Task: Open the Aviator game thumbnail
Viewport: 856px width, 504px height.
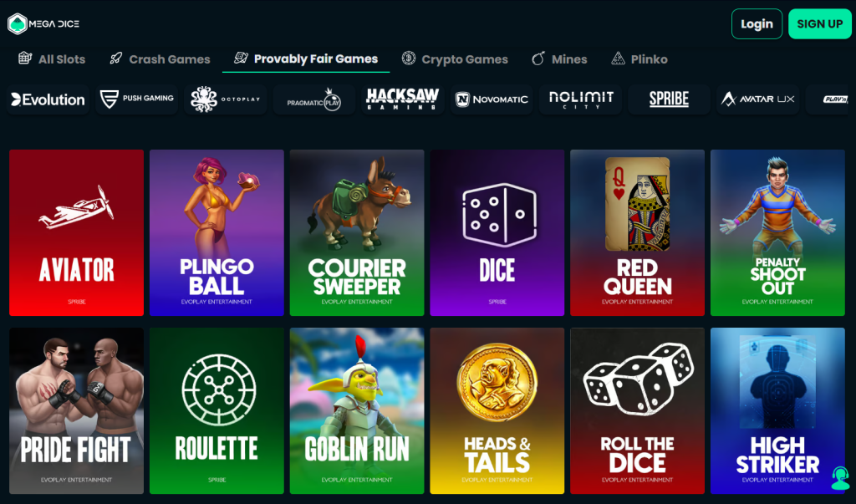Action: click(76, 232)
